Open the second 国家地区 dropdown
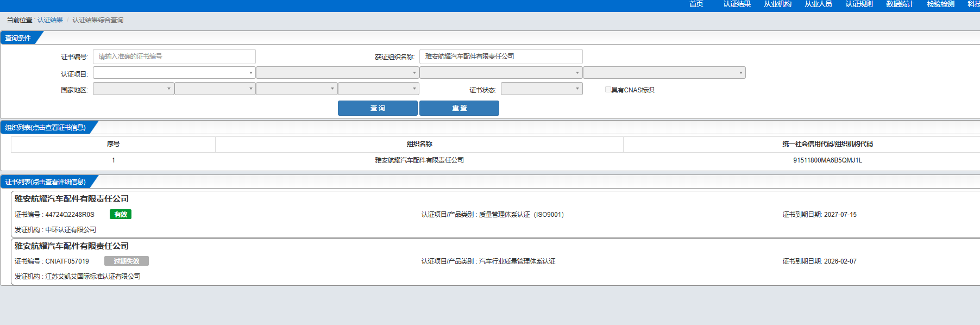 215,89
